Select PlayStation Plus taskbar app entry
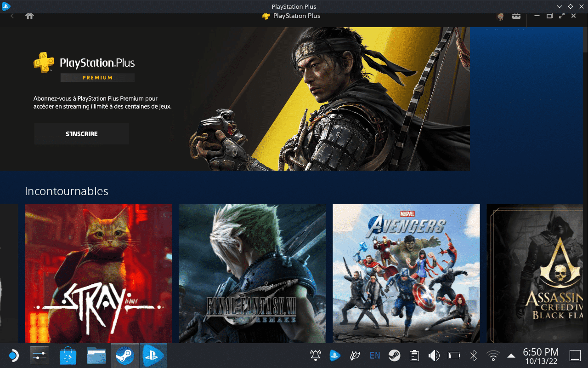This screenshot has width=588, height=368. click(x=153, y=355)
